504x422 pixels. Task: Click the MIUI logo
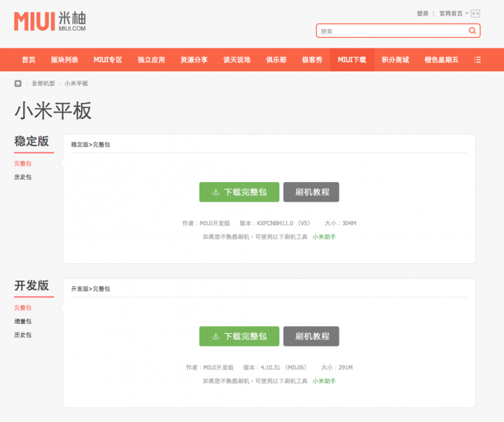[50, 21]
